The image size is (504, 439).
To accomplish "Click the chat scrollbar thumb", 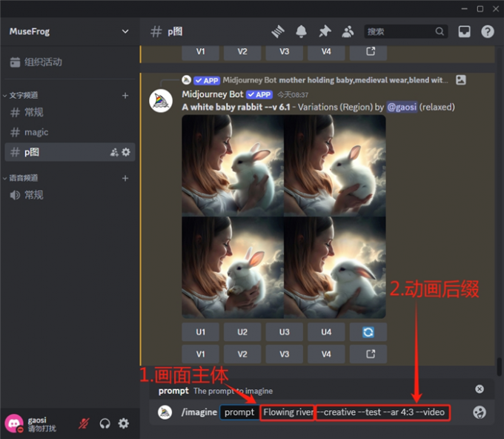I will (x=499, y=366).
